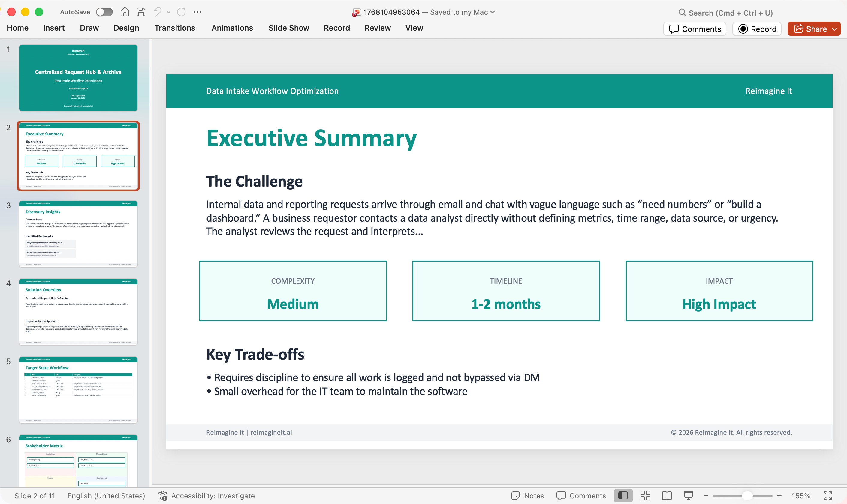Enable the AutoSave toggle
Viewport: 847px width, 504px height.
click(x=105, y=12)
